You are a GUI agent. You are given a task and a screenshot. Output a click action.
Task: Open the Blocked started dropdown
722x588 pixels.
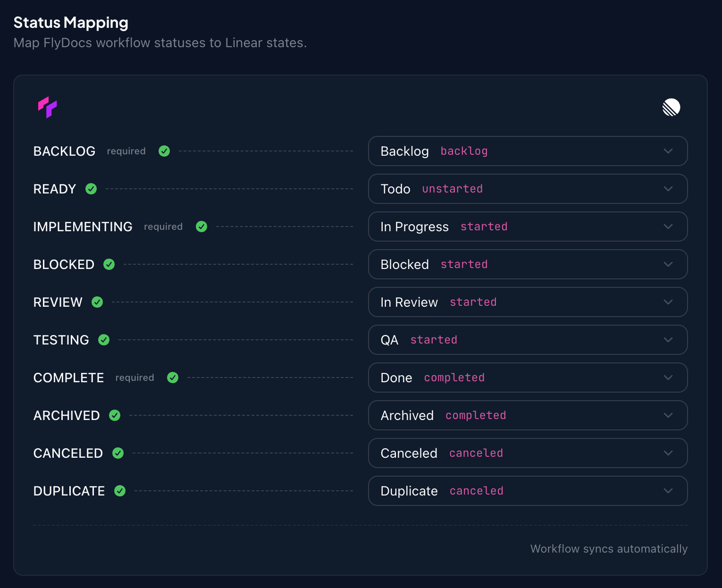[528, 264]
